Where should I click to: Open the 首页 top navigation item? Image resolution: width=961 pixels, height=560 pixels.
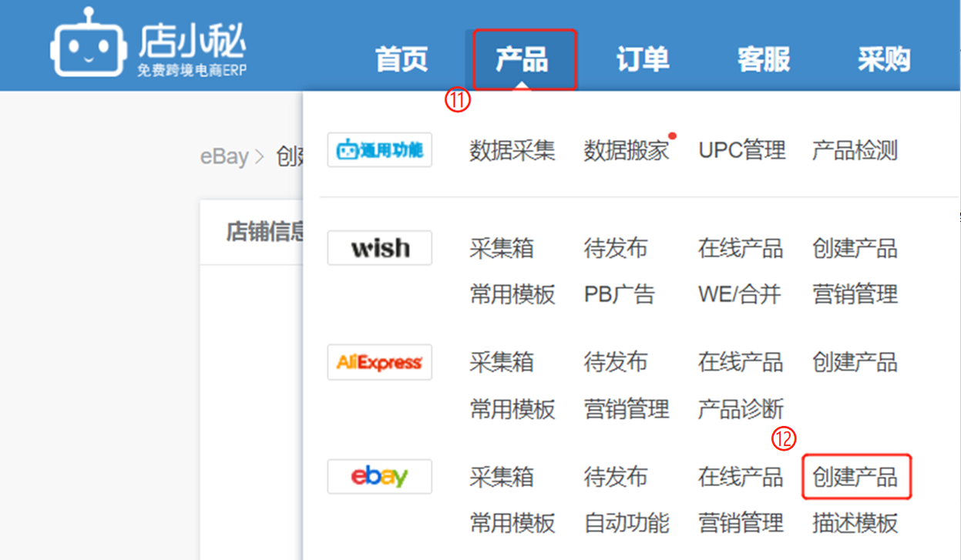402,59
